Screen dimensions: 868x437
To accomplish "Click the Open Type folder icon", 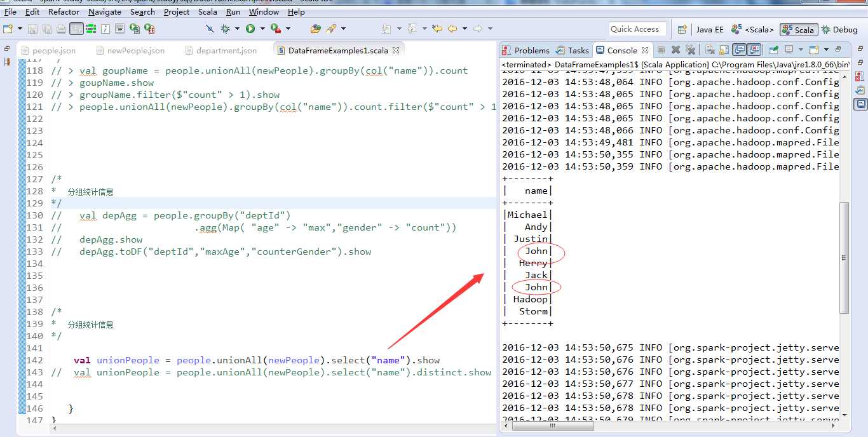I will coord(315,29).
